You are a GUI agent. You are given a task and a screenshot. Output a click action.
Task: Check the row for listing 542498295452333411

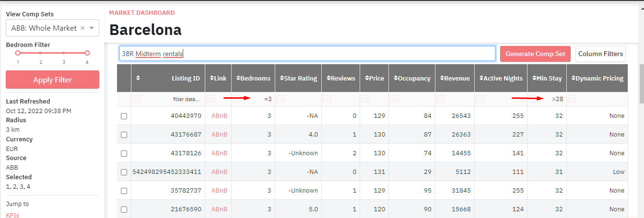pyautogui.click(x=124, y=172)
